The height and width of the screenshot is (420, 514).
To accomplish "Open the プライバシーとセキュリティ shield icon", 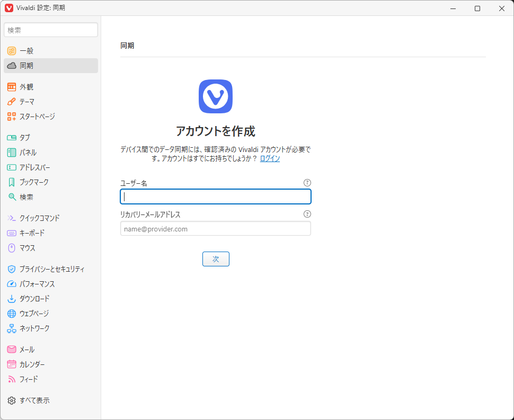I will tap(12, 269).
